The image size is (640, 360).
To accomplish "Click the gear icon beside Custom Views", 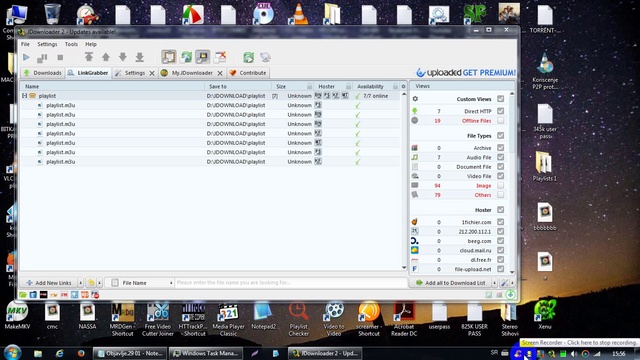I will click(x=415, y=99).
